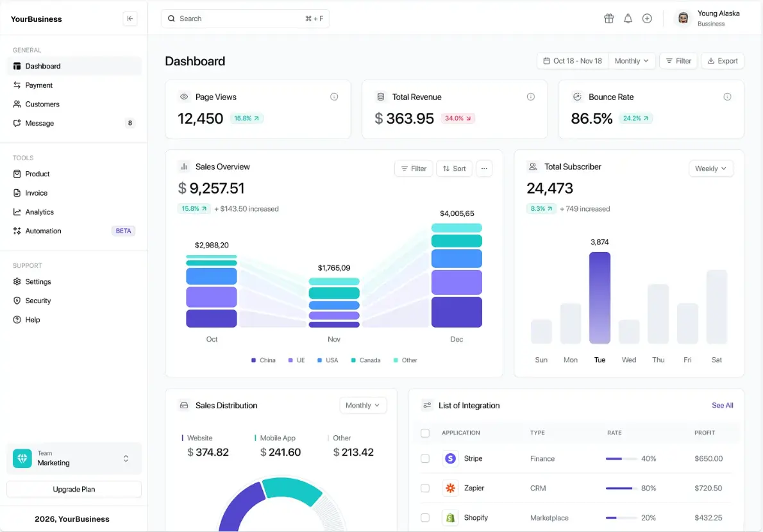
Task: Open the Automation beta feature
Action: click(x=43, y=231)
